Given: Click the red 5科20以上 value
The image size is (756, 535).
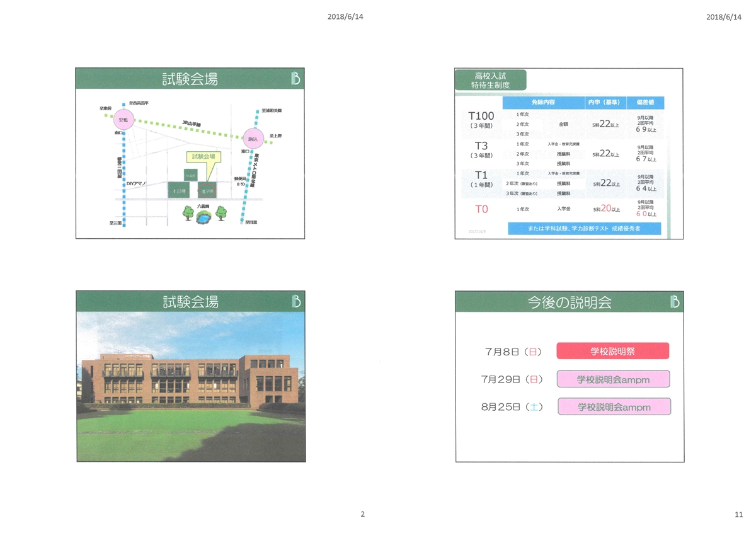Looking at the screenshot, I should click(x=605, y=209).
